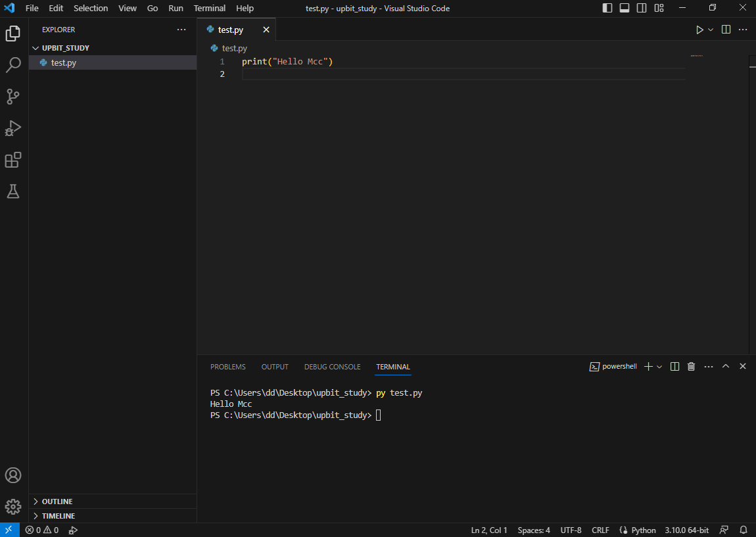Select the 3.10.0 64-bit interpreter
The width and height of the screenshot is (756, 537).
686,530
